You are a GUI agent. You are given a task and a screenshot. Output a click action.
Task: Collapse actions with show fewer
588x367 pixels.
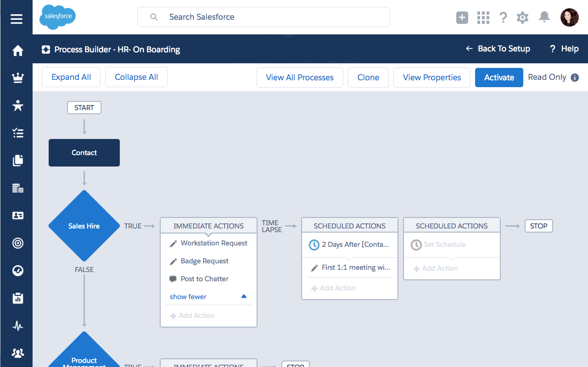[188, 297]
